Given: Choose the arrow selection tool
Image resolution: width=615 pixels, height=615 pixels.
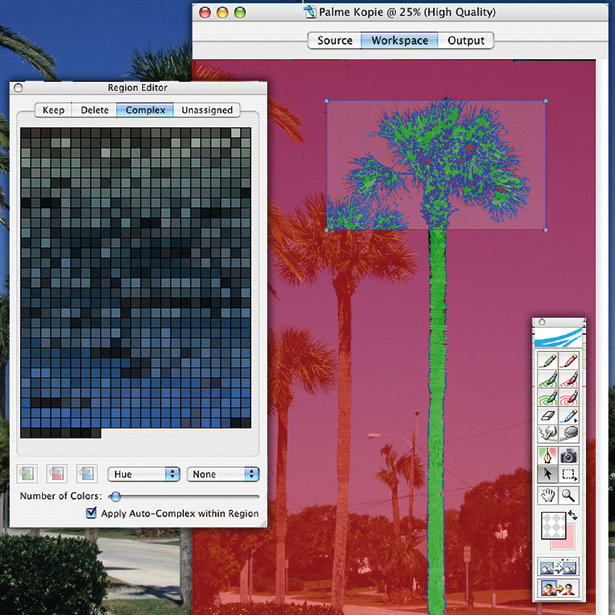Looking at the screenshot, I should click(x=547, y=473).
